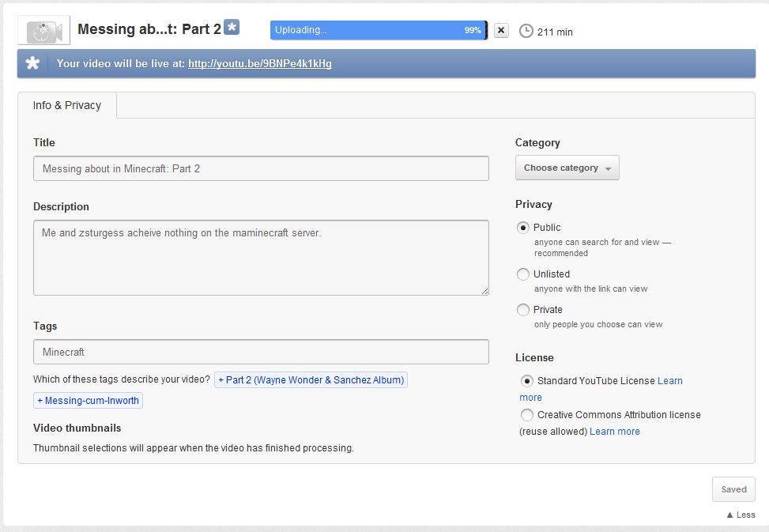Click into the Title input field
The image size is (769, 532).
tap(261, 168)
